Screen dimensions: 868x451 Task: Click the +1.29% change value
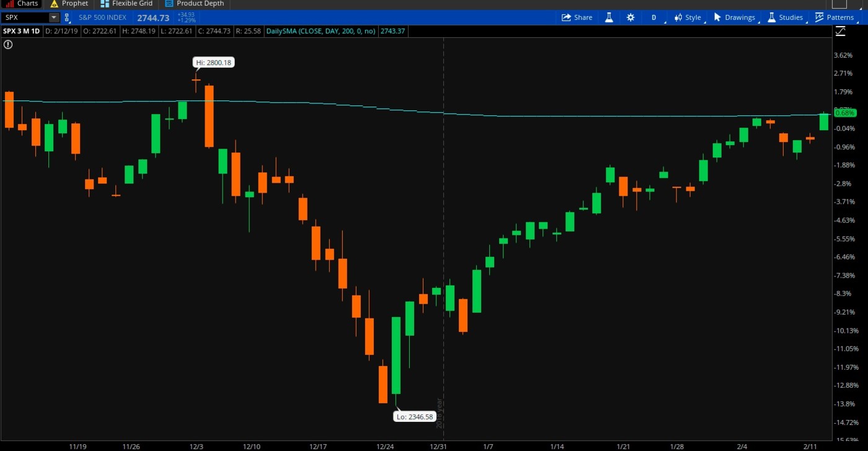[x=187, y=20]
